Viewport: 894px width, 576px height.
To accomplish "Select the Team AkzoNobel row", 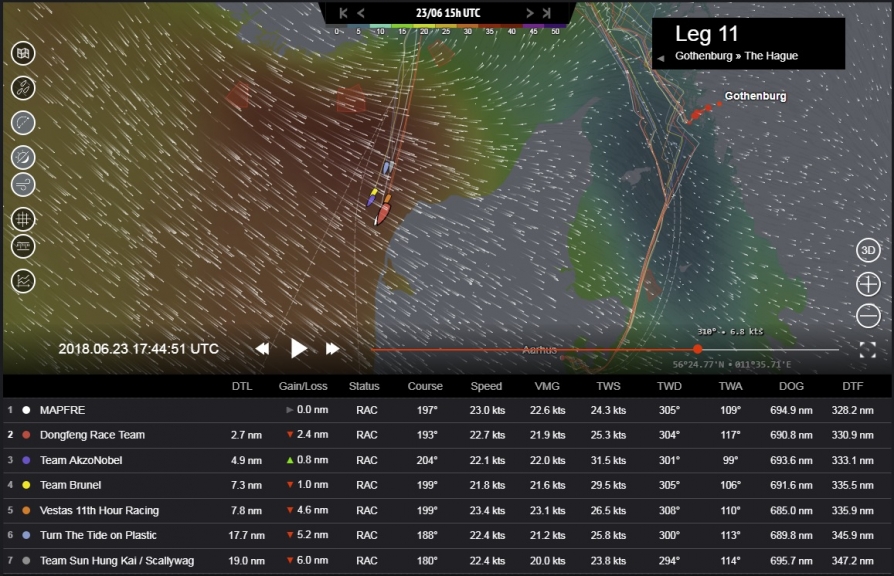I will click(x=447, y=460).
